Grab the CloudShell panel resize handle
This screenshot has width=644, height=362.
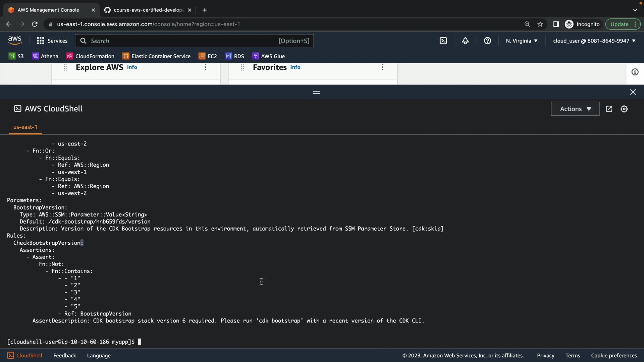[x=316, y=92]
